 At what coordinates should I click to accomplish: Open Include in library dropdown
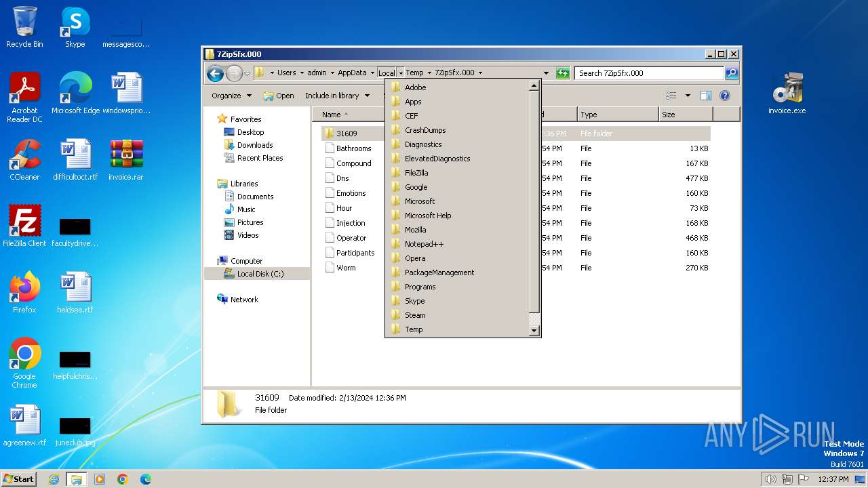(x=337, y=96)
